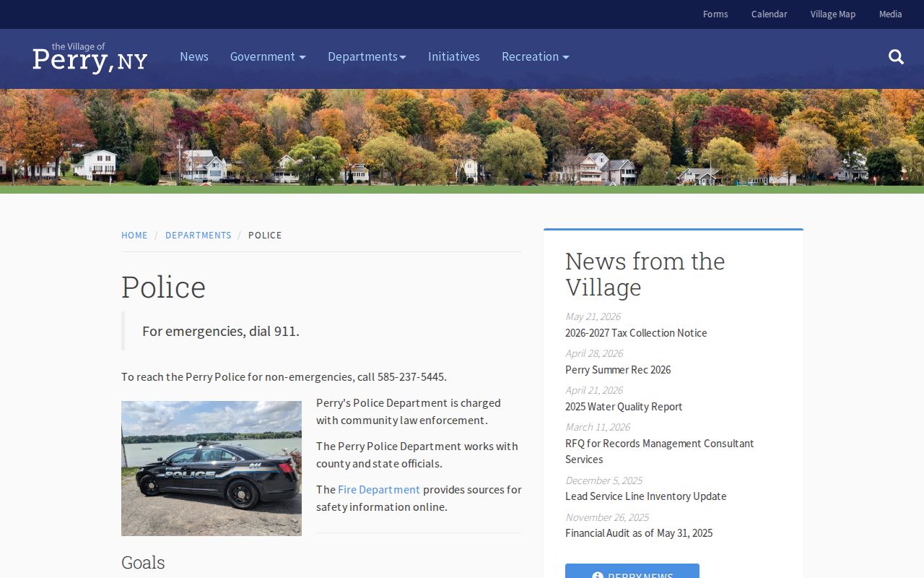Screen dimensions: 924x578
Task: Open Lead Service Line Inventory Update
Action: pos(646,496)
